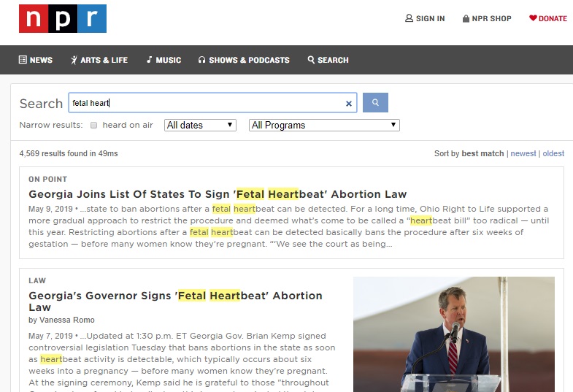Click the NPR SHOP text link
This screenshot has height=392, width=573.
491,19
